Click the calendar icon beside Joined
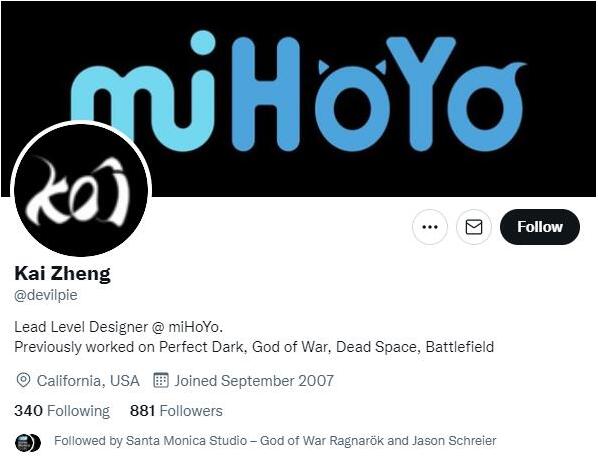 tap(161, 380)
